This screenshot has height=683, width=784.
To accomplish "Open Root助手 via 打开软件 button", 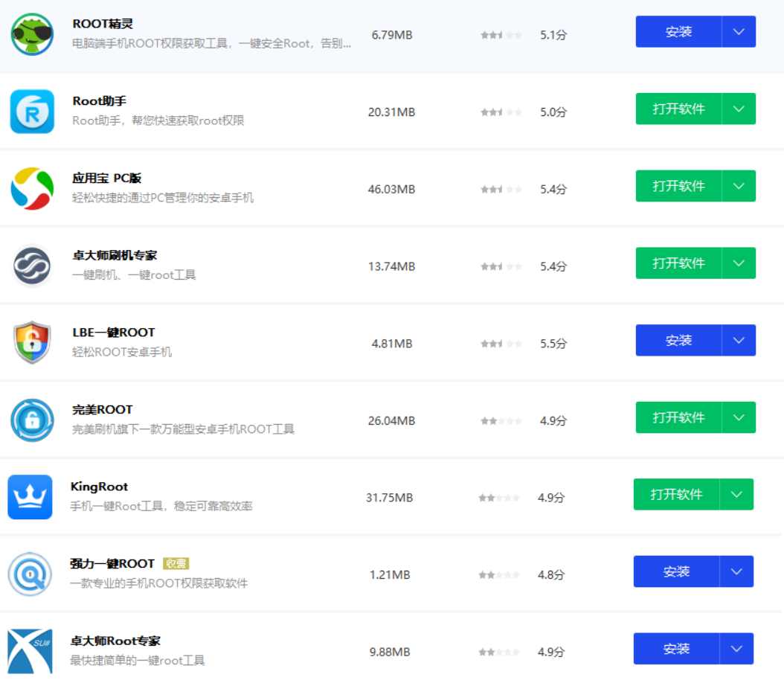I will [678, 109].
